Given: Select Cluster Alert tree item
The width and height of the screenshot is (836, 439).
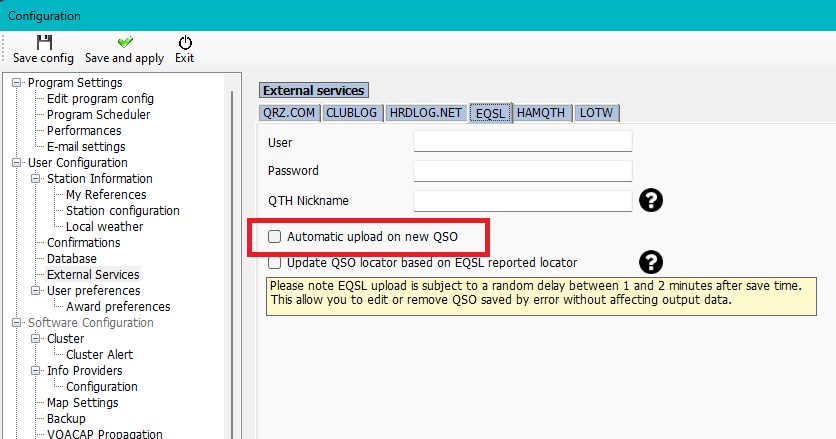Looking at the screenshot, I should click(100, 355).
